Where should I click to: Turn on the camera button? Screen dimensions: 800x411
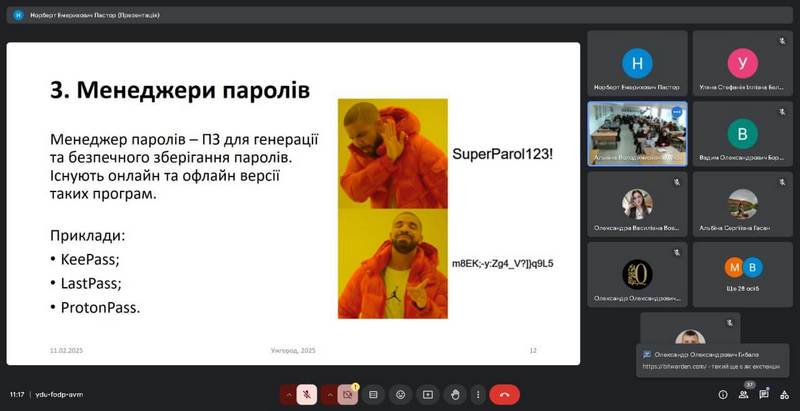347,395
